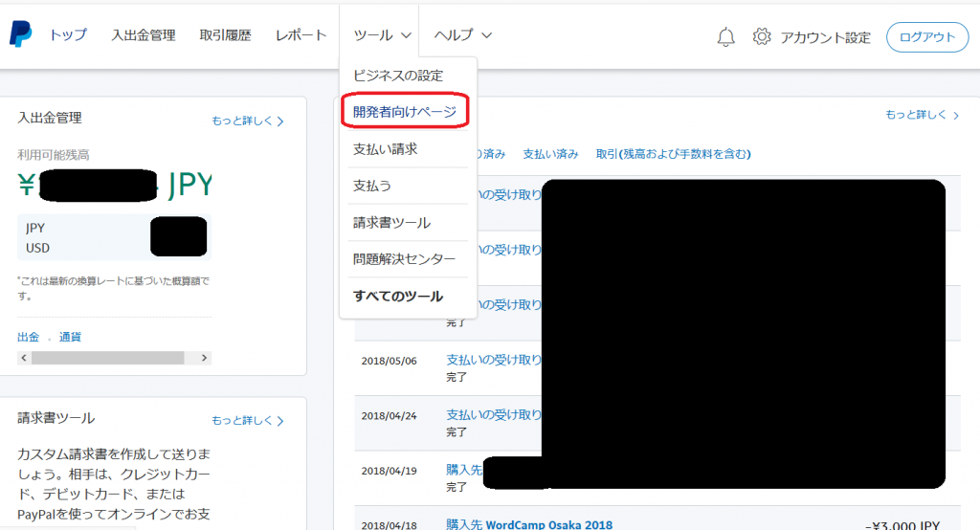Select ビジネスの設定 from the tools menu
The image size is (980, 530).
pos(398,76)
